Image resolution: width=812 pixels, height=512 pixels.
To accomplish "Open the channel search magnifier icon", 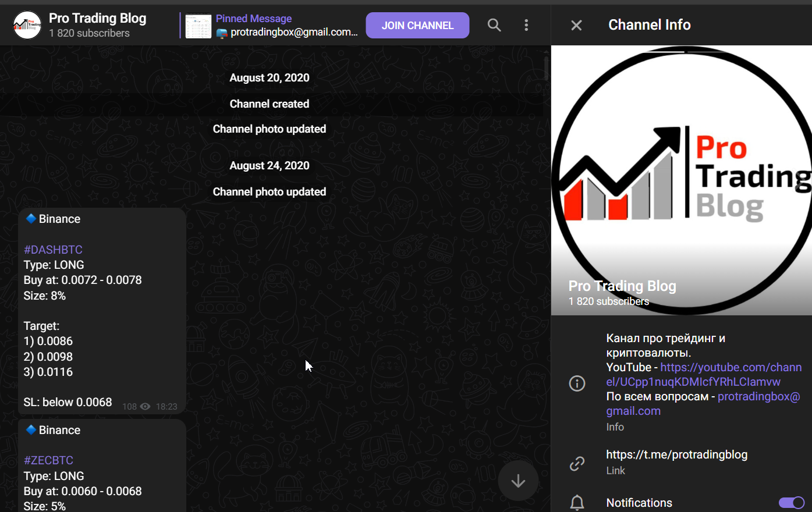I will pos(494,25).
